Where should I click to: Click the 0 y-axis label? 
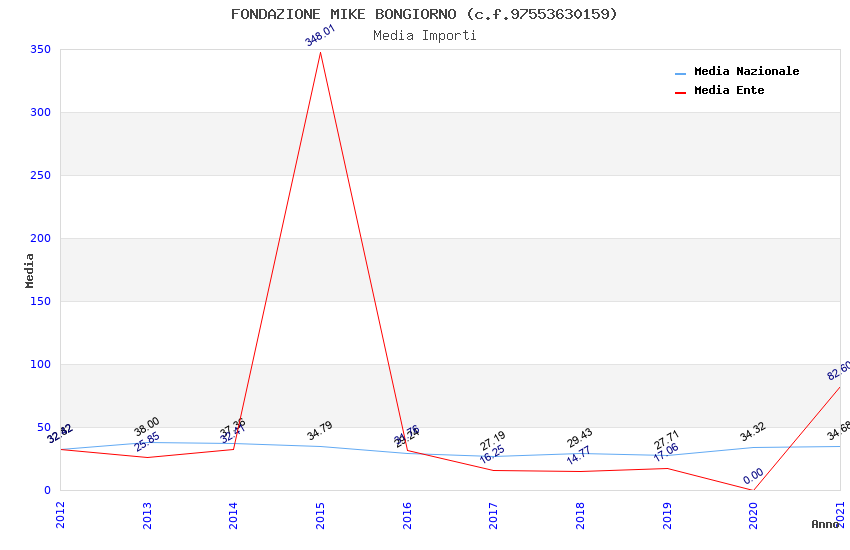[47, 490]
